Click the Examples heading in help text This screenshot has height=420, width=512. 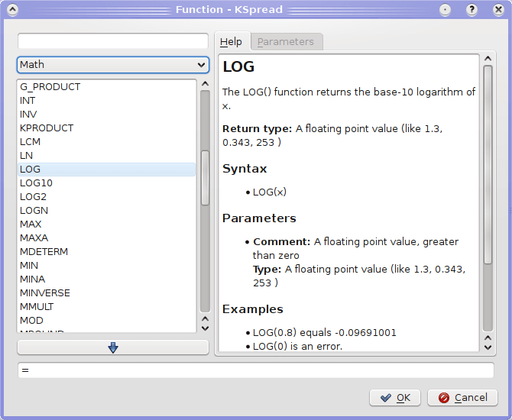pyautogui.click(x=253, y=309)
